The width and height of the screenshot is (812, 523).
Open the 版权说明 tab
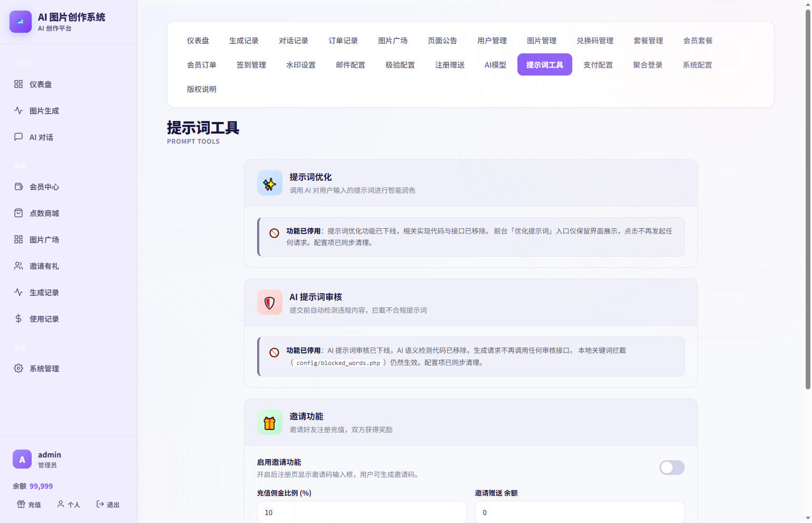(202, 89)
